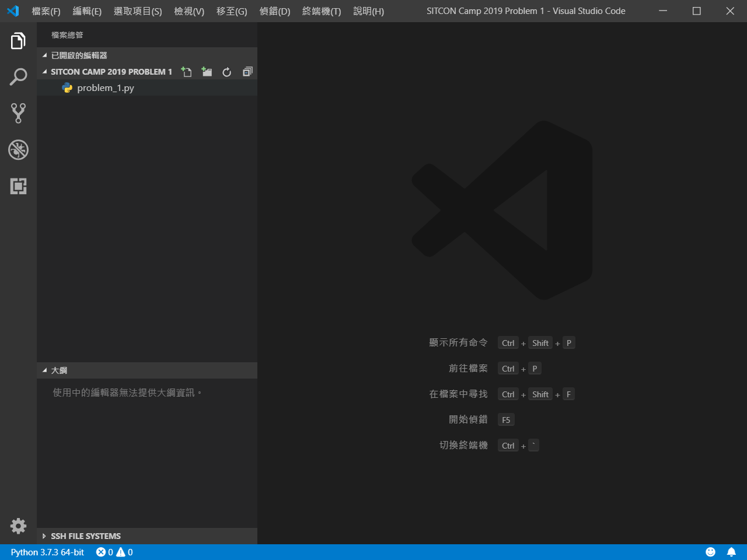Screen dimensions: 747x560
Task: Open the 移至(G) menu
Action: pos(232,11)
